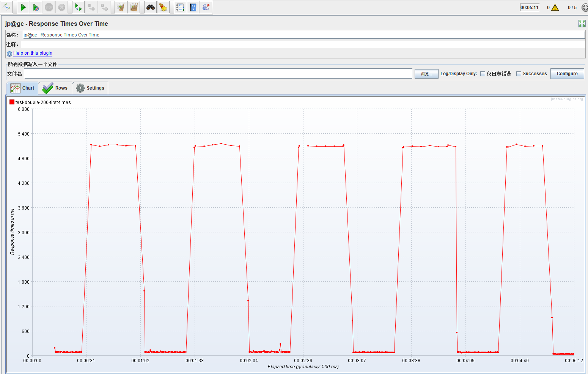Click legend label test-double-200-first-times
The height and width of the screenshot is (374, 588).
(x=43, y=103)
